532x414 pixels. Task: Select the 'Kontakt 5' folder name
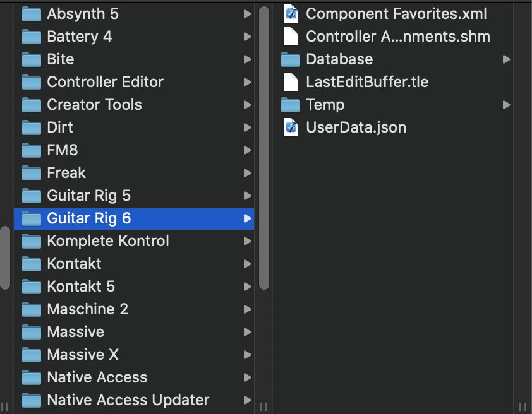[x=81, y=287]
